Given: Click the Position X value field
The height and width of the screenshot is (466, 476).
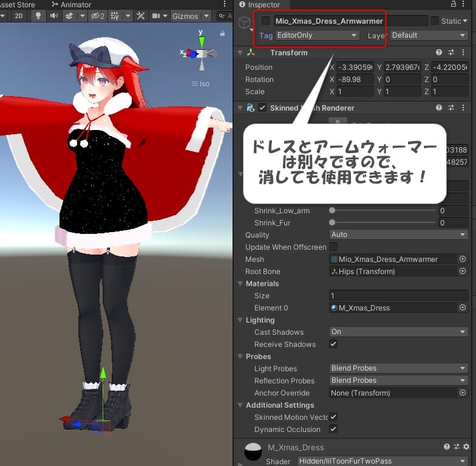Looking at the screenshot, I should 355,67.
